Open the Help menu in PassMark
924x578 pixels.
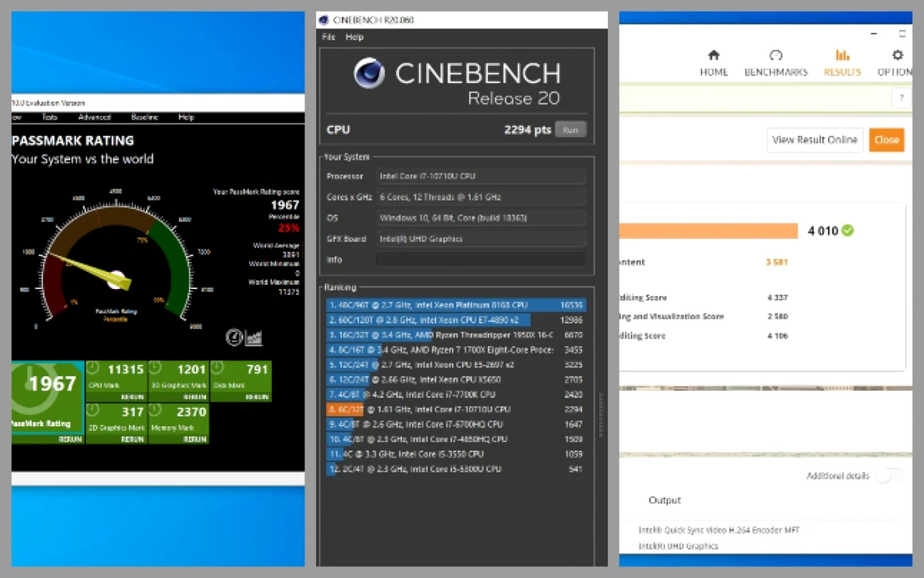point(186,117)
